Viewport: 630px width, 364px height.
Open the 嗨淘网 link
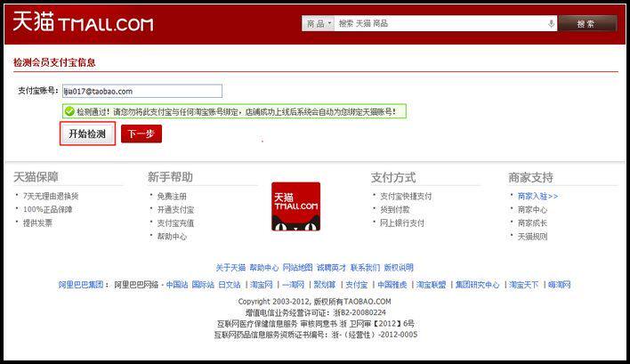click(x=560, y=285)
